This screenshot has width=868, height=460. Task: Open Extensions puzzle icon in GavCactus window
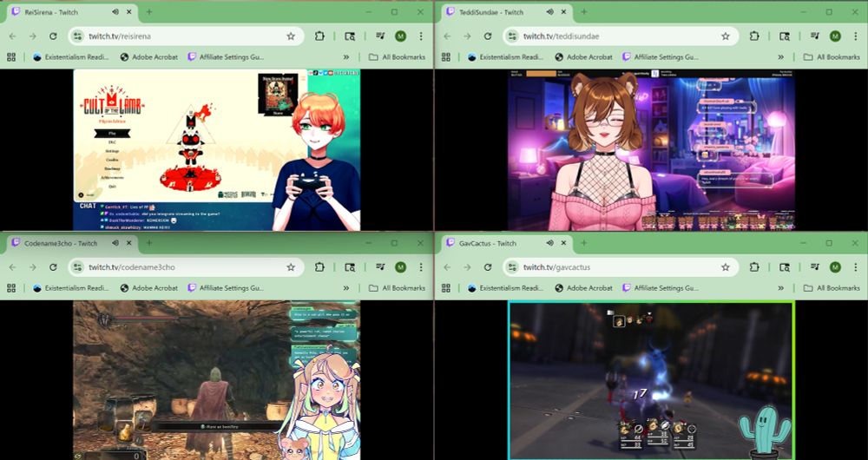pyautogui.click(x=754, y=266)
